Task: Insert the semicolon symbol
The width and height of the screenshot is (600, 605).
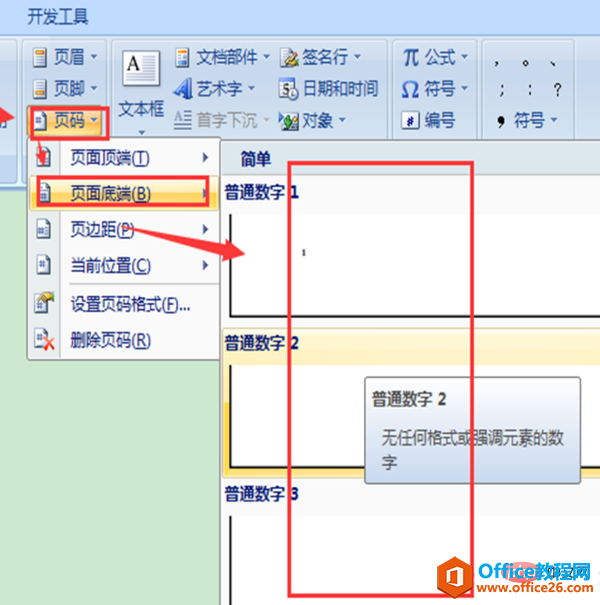Action: click(x=501, y=90)
